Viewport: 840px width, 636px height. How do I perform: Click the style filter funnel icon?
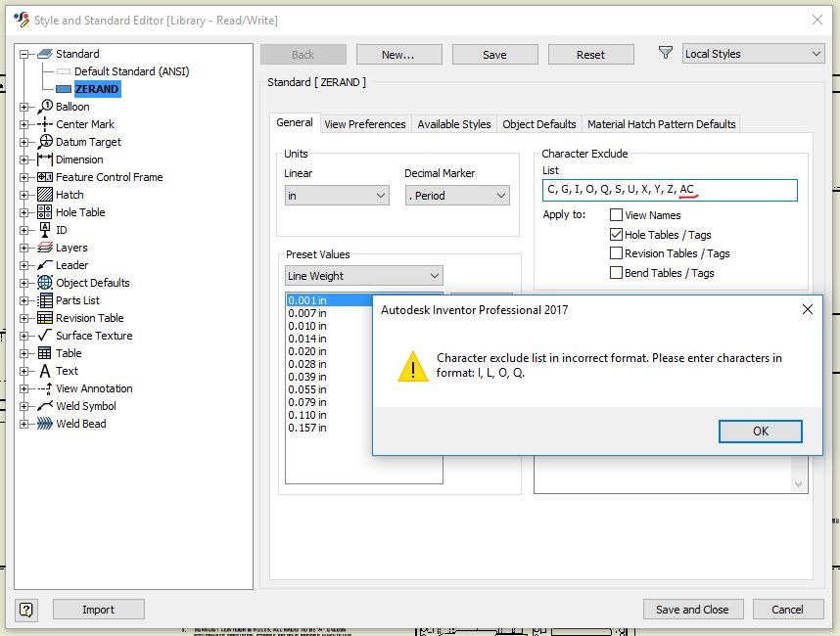click(x=666, y=53)
